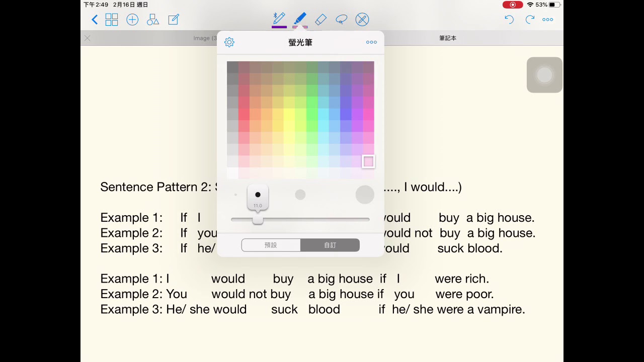This screenshot has width=644, height=362.
Task: Tap the add plus circle icon
Action: point(132,20)
